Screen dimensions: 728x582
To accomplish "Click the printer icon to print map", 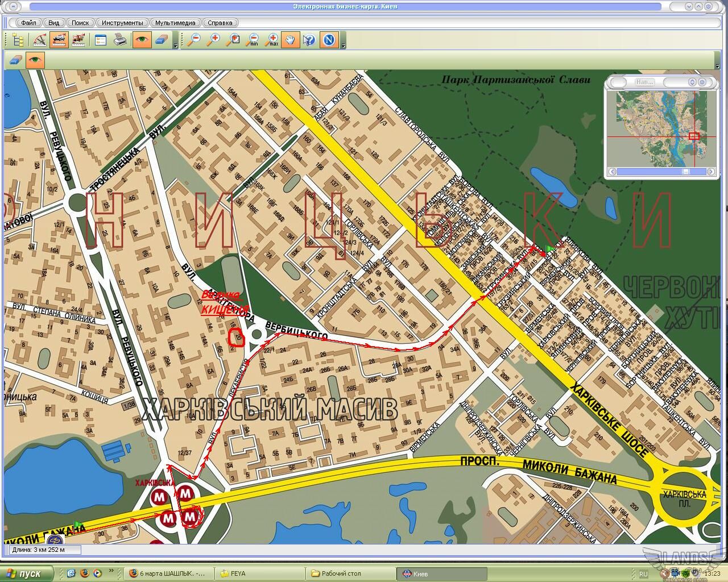I will (x=120, y=40).
